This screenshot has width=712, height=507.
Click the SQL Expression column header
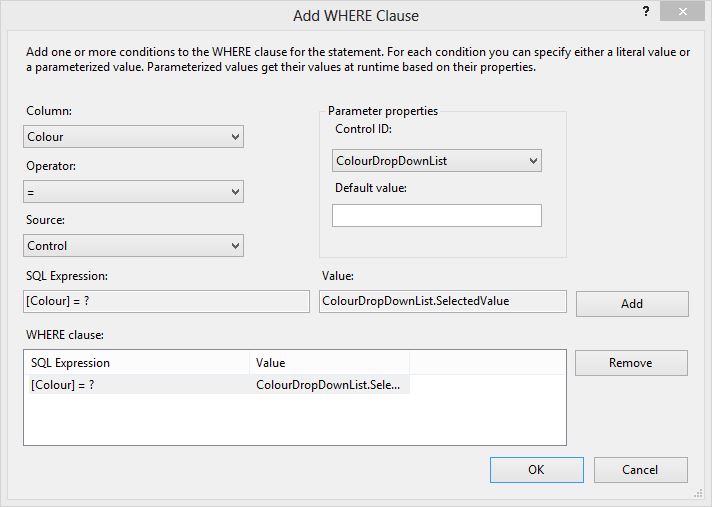click(138, 363)
